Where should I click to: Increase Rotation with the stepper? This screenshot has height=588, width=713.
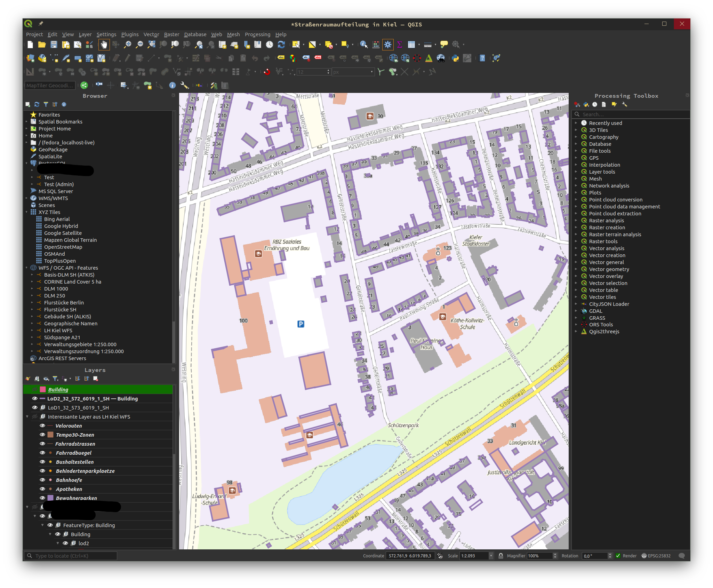[610, 554]
